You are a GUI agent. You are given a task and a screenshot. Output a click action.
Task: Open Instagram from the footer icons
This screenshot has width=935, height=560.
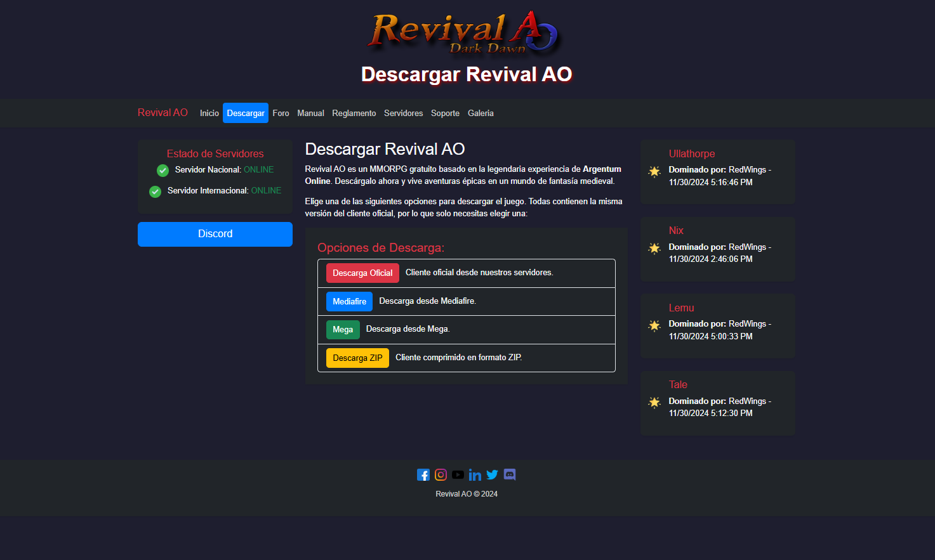tap(441, 474)
